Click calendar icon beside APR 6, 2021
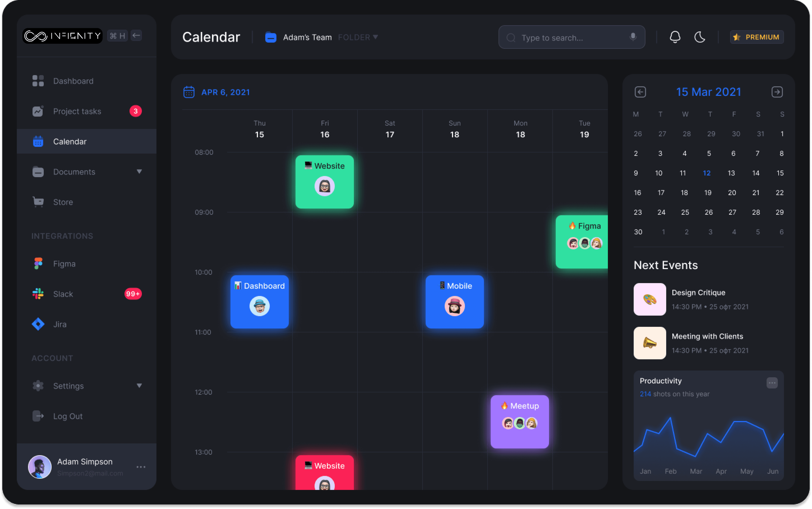812x509 pixels. (189, 92)
